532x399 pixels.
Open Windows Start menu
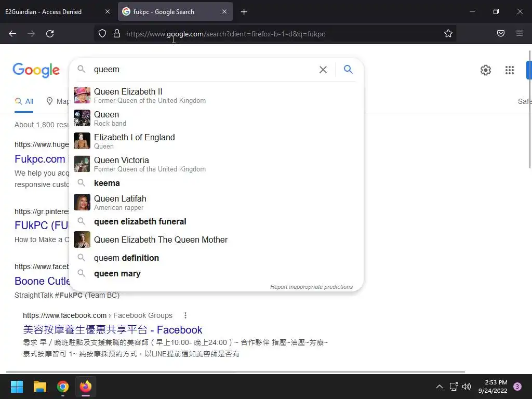17,387
